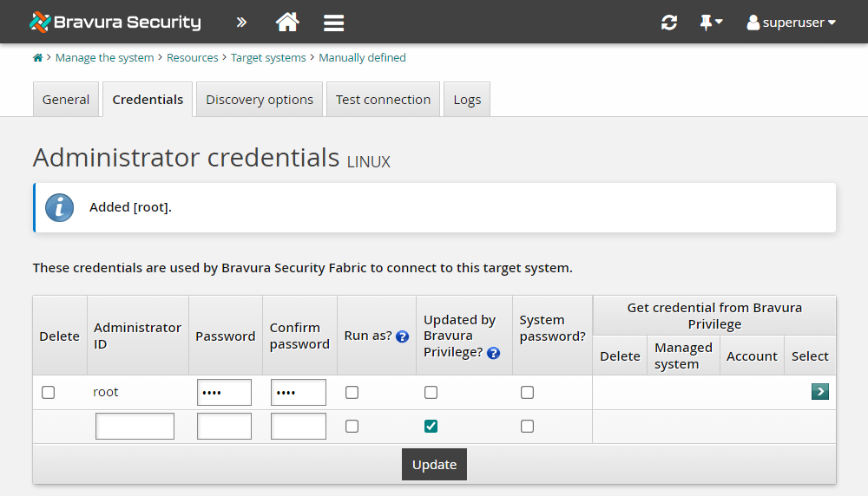Enable Run as? for root

coord(352,392)
